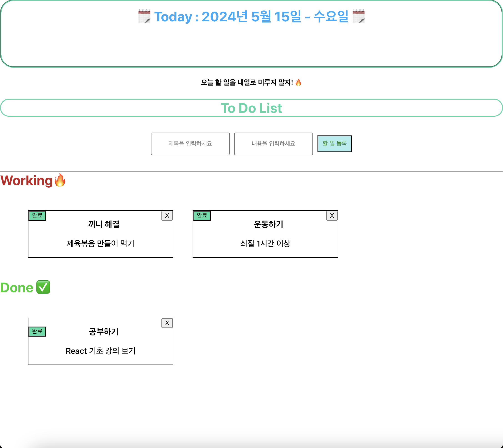The image size is (503, 448).
Task: Click the green checkmark icon beside Done
Action: 43,287
